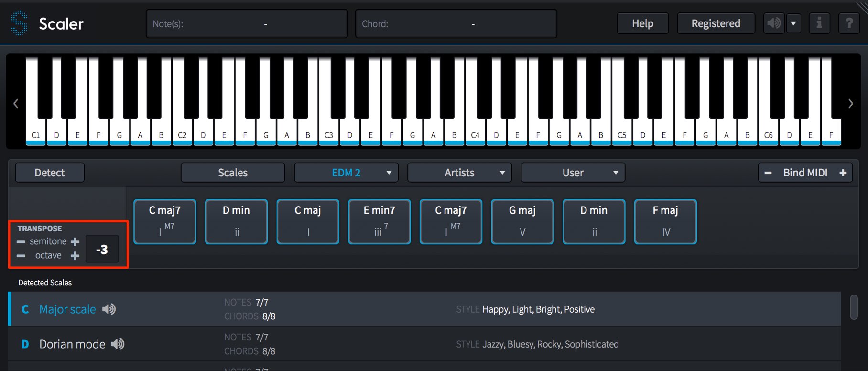Open the Artists dropdown
Image resolution: width=868 pixels, height=371 pixels.
coord(459,173)
